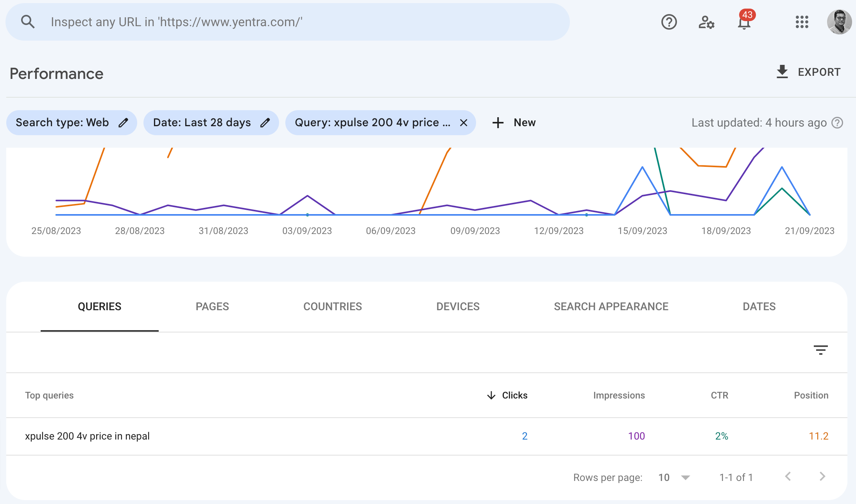Open user settings manage icon

click(x=706, y=22)
